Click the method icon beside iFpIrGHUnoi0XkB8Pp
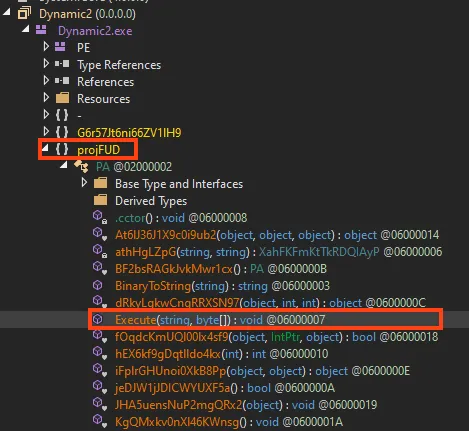Screen dimensions: 469x431 click(x=99, y=370)
